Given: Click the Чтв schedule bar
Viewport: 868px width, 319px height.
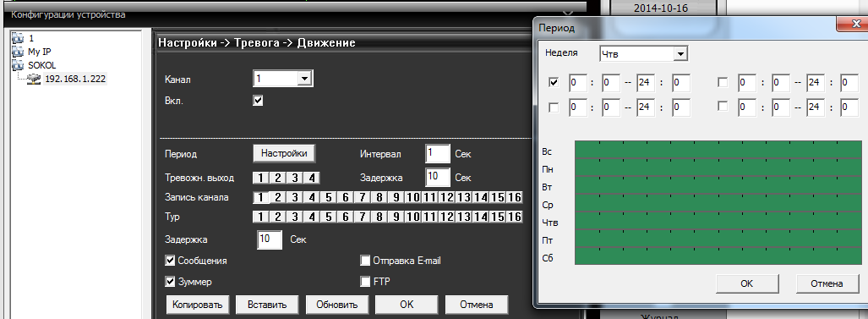Looking at the screenshot, I should [x=718, y=220].
